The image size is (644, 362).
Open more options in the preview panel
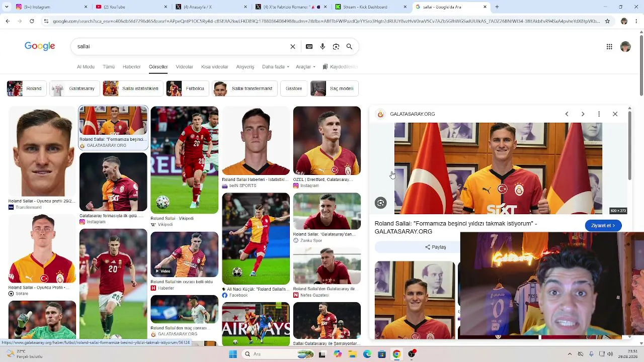click(599, 114)
